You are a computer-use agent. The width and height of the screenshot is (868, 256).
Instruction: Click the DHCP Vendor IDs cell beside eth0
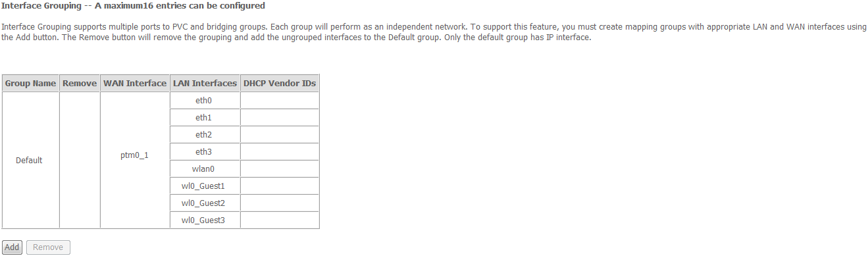(280, 101)
